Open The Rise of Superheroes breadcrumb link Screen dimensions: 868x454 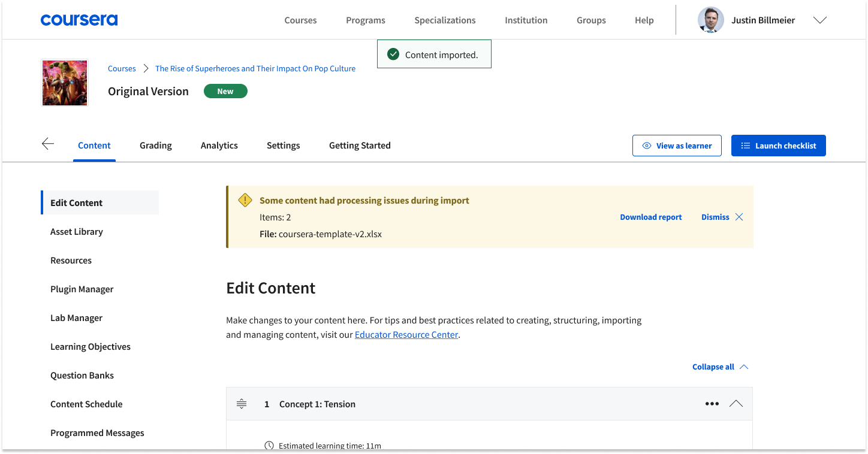[x=255, y=68]
